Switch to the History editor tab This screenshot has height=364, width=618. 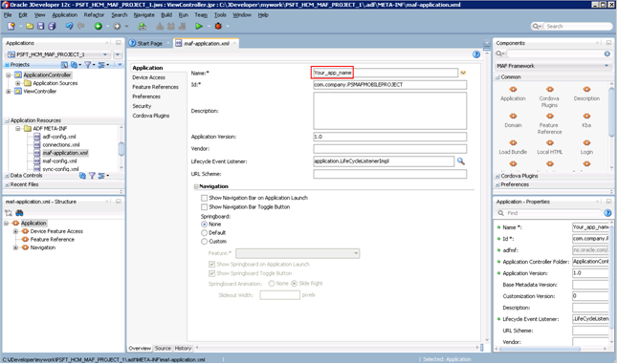pos(183,349)
